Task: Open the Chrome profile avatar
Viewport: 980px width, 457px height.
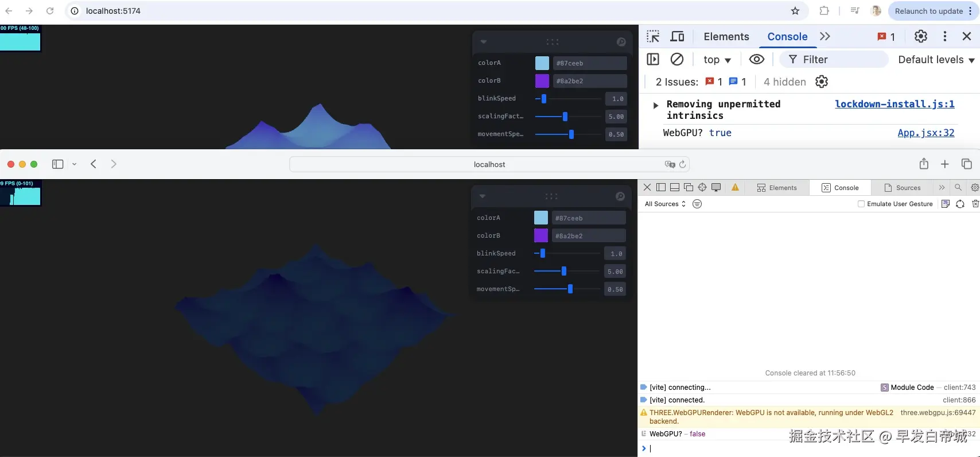Action: pos(876,11)
